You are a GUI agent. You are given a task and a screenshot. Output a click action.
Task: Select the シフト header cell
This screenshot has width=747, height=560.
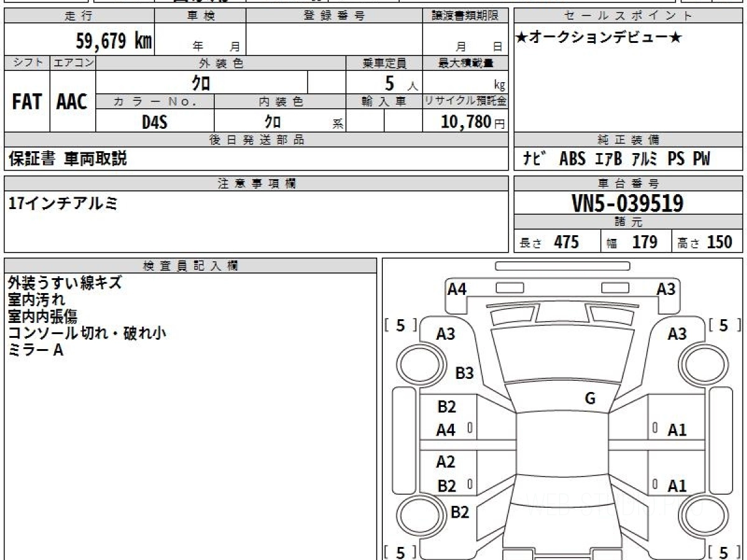click(x=27, y=63)
